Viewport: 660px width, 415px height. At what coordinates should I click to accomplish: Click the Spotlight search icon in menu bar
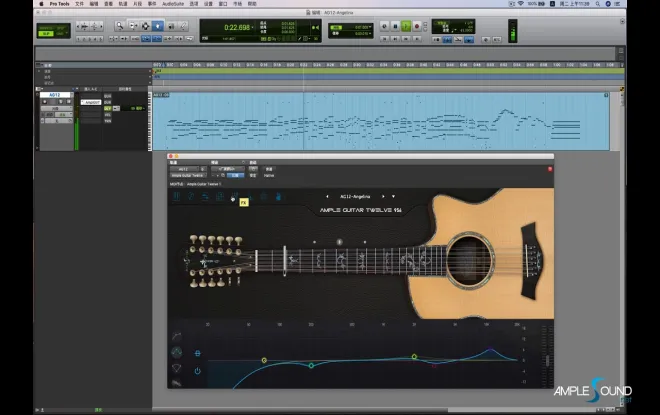598,4
